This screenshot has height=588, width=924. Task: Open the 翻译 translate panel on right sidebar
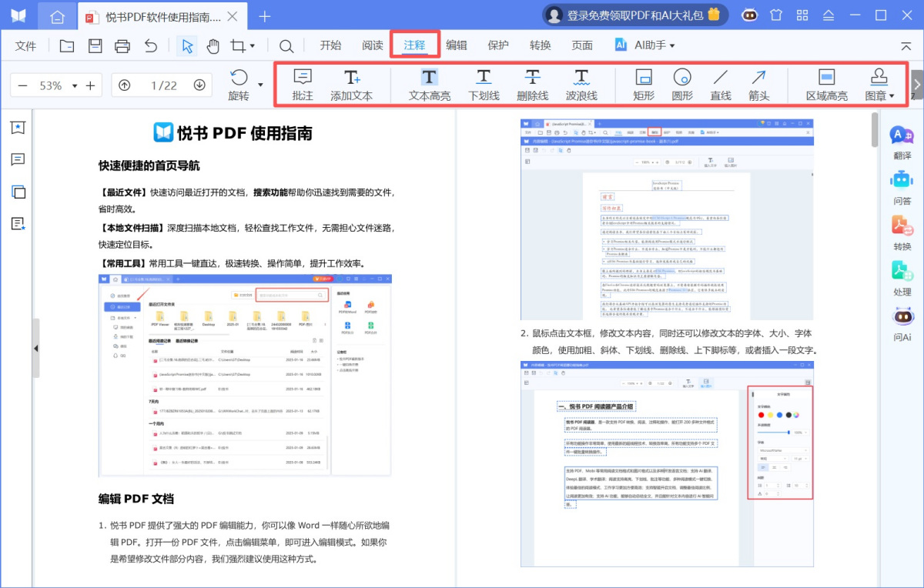(x=901, y=142)
